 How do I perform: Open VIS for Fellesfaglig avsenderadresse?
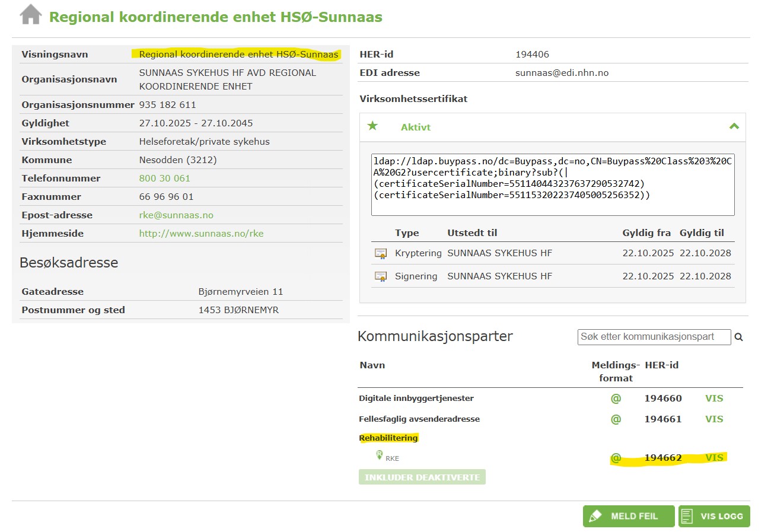click(714, 419)
